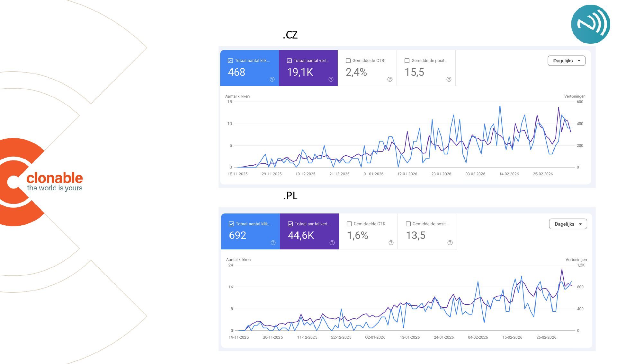Uncheck .CZ Totaal aantal klikken checkbox

click(230, 61)
